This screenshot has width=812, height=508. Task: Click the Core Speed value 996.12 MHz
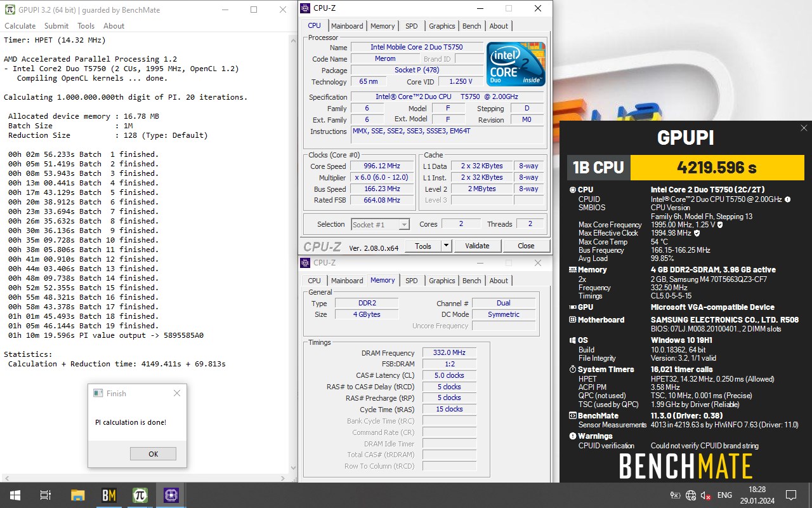[x=381, y=166]
